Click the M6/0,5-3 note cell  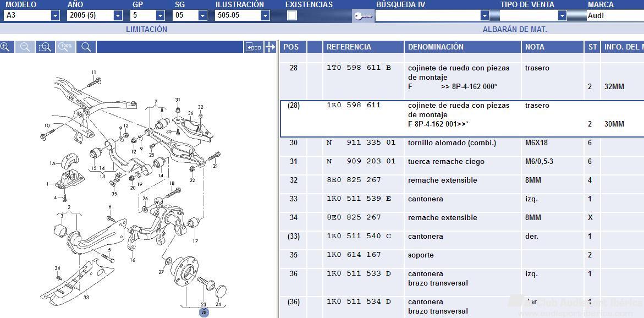pos(540,161)
